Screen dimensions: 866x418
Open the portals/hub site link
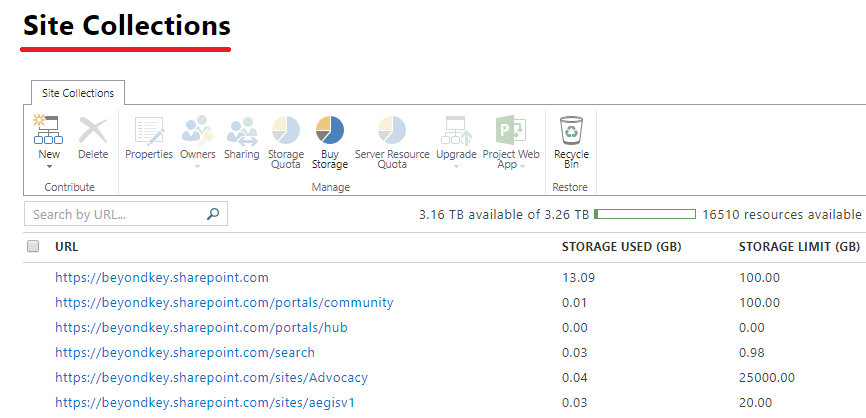202,327
